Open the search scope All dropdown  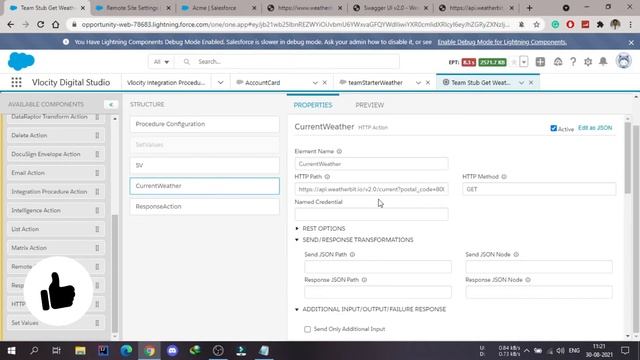(161, 62)
